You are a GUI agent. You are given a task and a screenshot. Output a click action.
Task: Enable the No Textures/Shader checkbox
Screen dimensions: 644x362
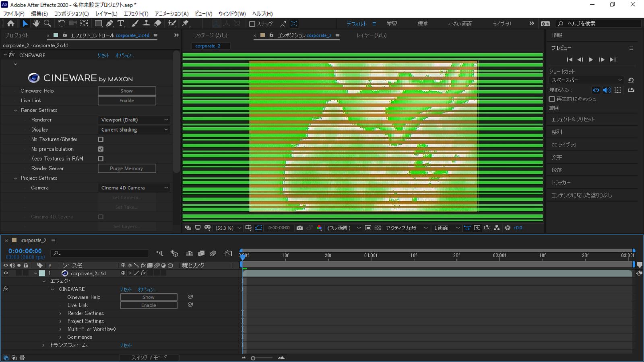coord(101,139)
